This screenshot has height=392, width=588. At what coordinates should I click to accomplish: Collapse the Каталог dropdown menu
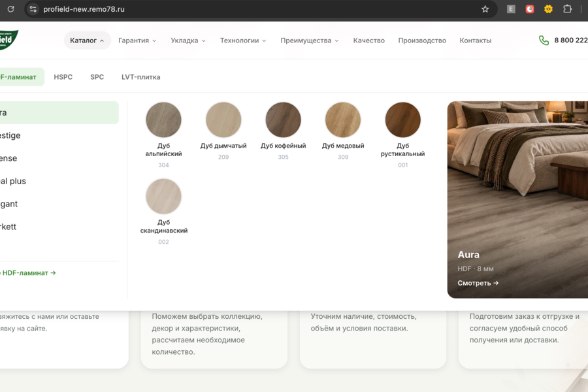[x=87, y=41]
